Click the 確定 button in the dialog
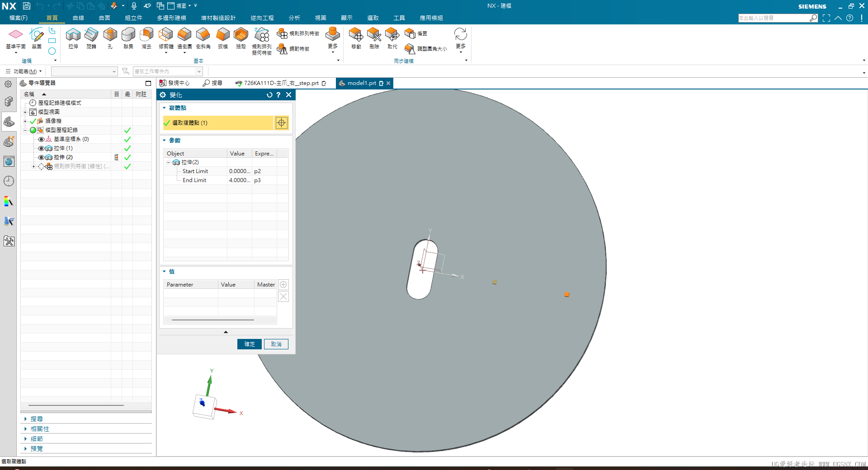The image size is (868, 470). (x=250, y=344)
